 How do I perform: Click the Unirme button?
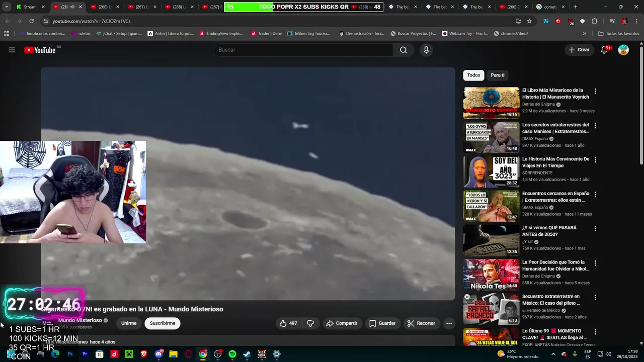pos(129,323)
